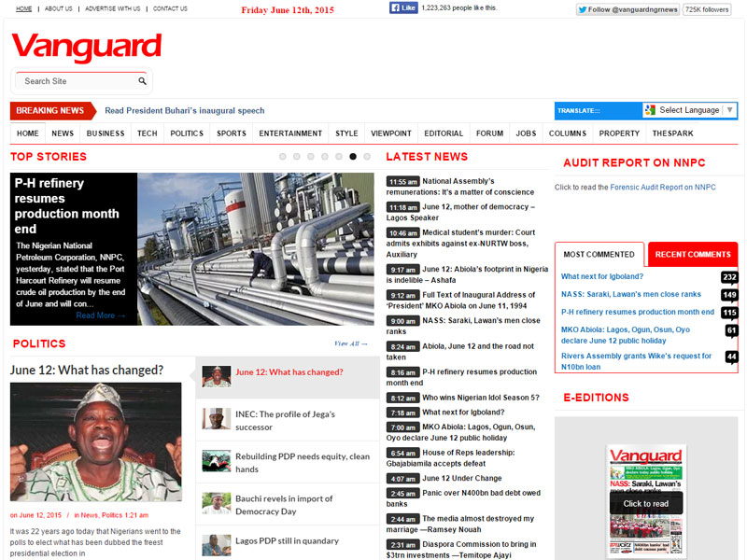Open the Select Language dropdown
The width and height of the screenshot is (747, 560).
coord(689,110)
